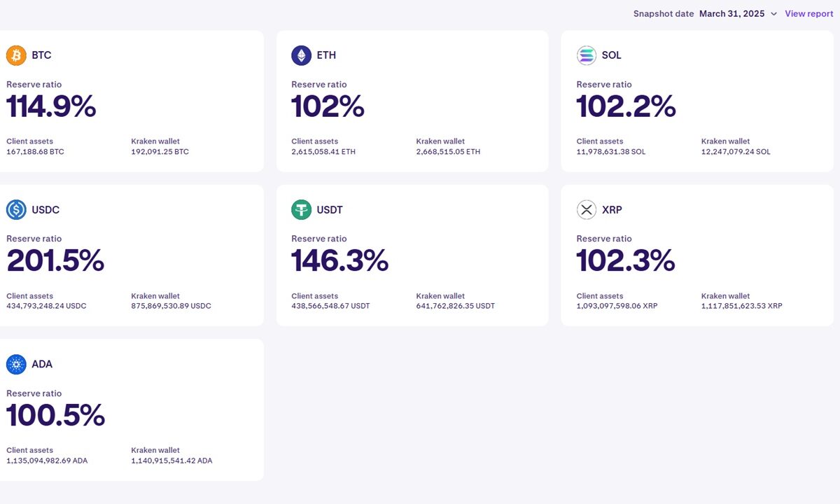840x504 pixels.
Task: Click the 201.5% reserve ratio value
Action: 55,261
